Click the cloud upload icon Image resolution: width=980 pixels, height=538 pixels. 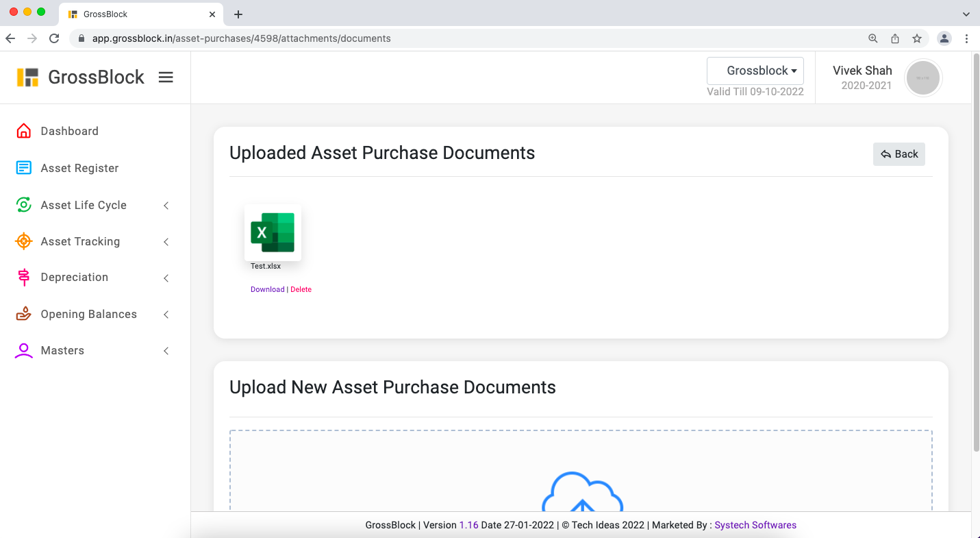582,492
